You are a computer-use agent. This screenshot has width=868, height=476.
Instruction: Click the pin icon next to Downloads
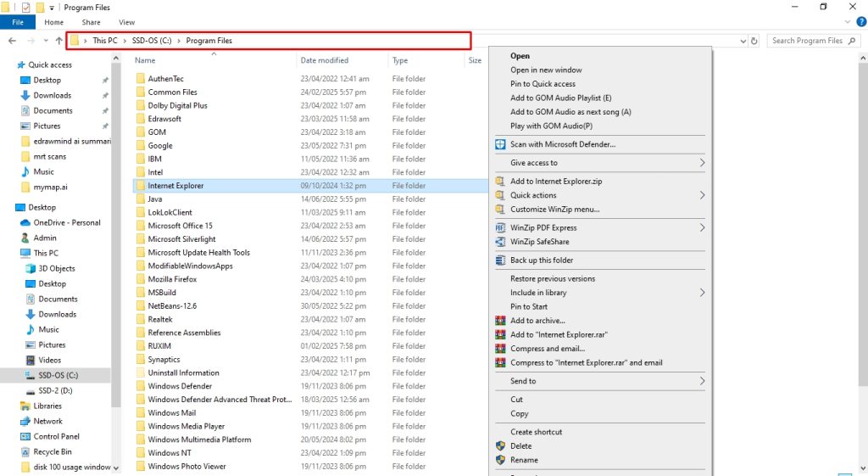point(105,95)
